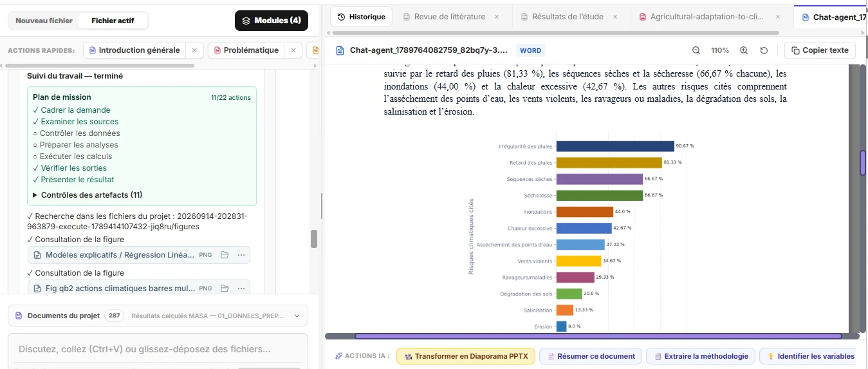Select the Fichier actif tab
868x369 pixels.
click(x=113, y=21)
